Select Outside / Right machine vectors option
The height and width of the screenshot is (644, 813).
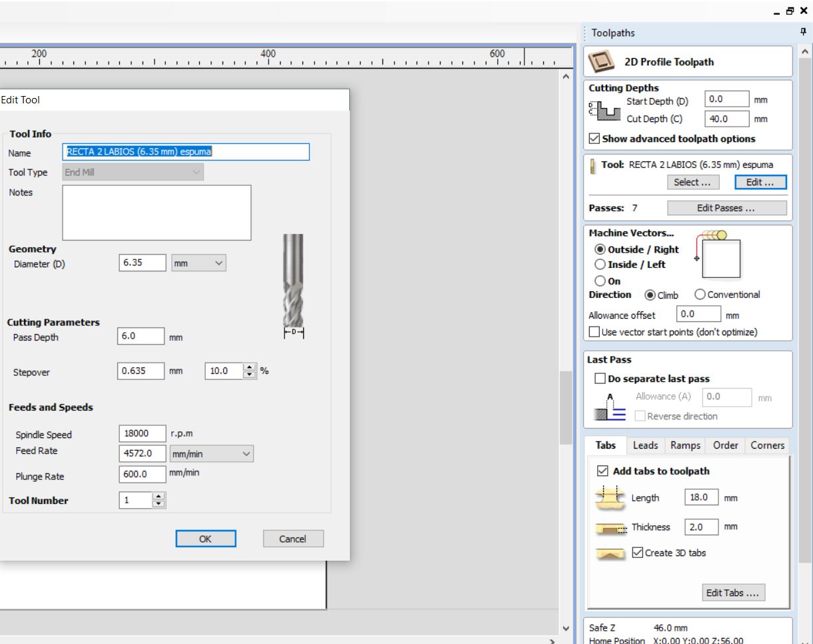600,250
